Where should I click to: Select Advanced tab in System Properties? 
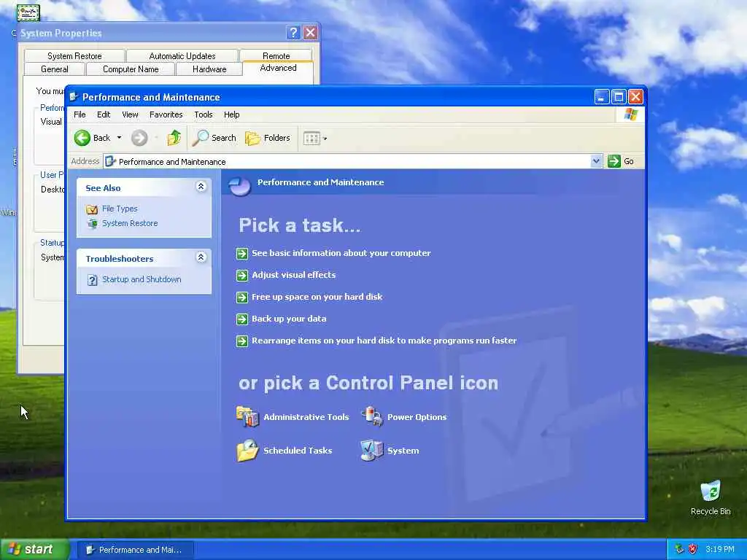point(278,68)
